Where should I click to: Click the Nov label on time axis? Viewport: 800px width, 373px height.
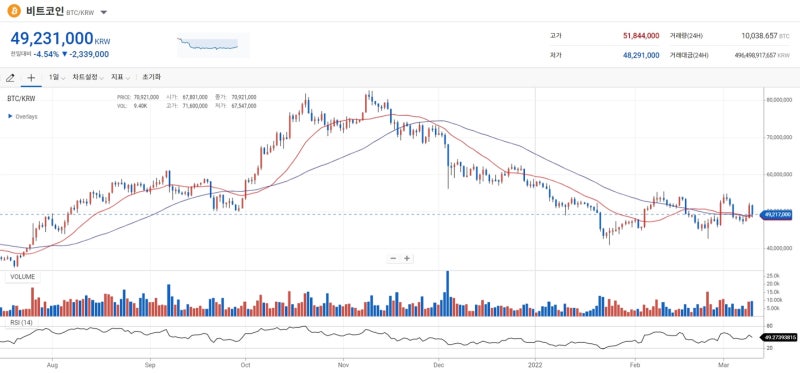343,365
